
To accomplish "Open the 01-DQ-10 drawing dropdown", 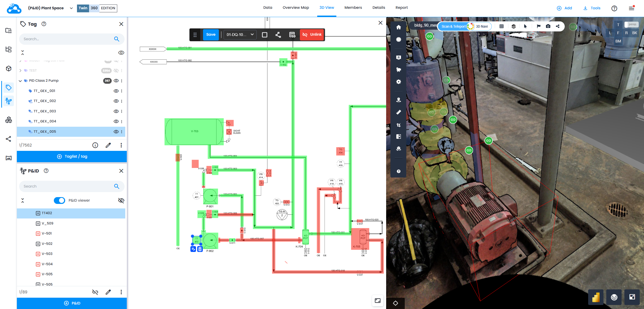I will coord(240,34).
